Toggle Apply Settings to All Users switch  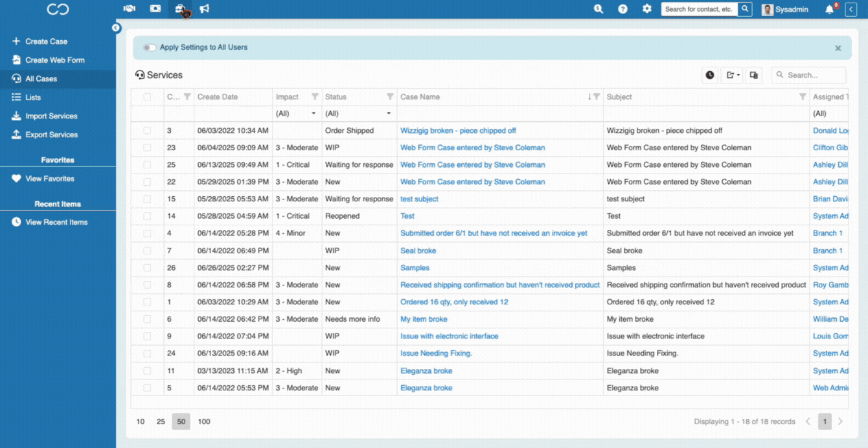point(150,48)
